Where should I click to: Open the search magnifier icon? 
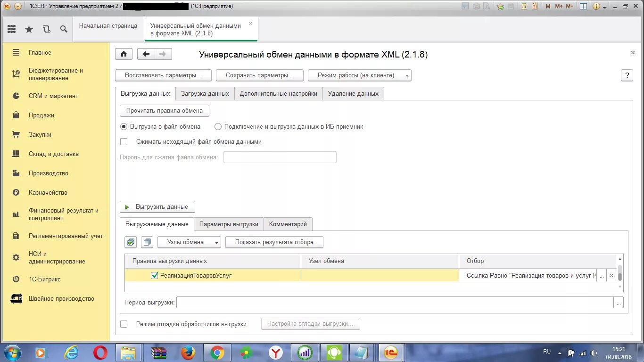64,29
